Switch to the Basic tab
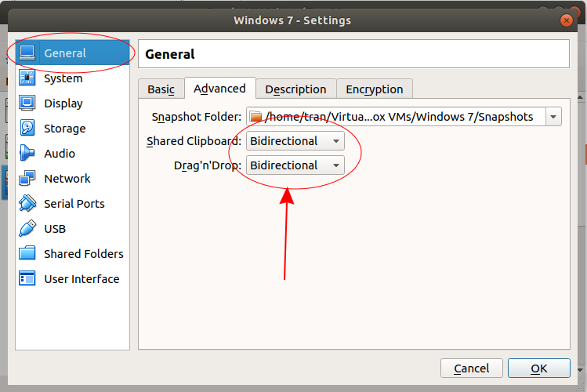The image size is (587, 392). point(161,89)
